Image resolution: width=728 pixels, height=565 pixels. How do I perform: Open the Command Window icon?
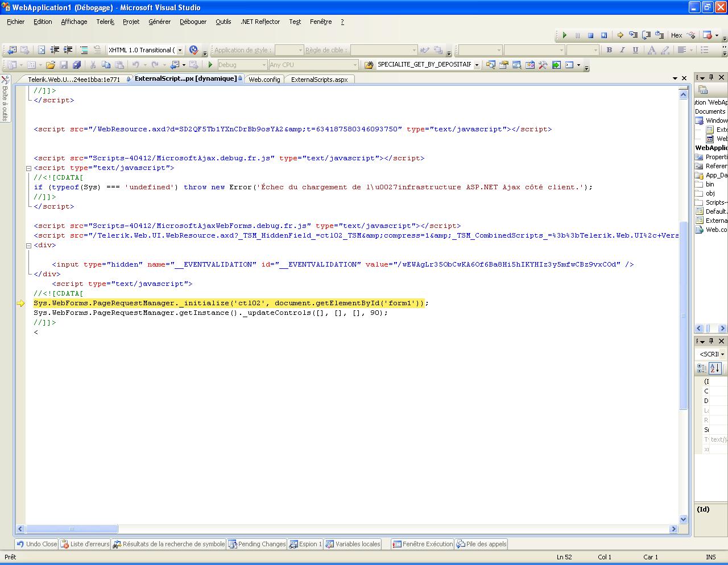click(x=569, y=65)
